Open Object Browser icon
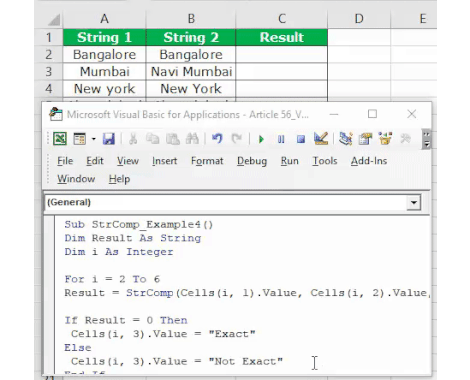The height and width of the screenshot is (380, 470). click(385, 139)
